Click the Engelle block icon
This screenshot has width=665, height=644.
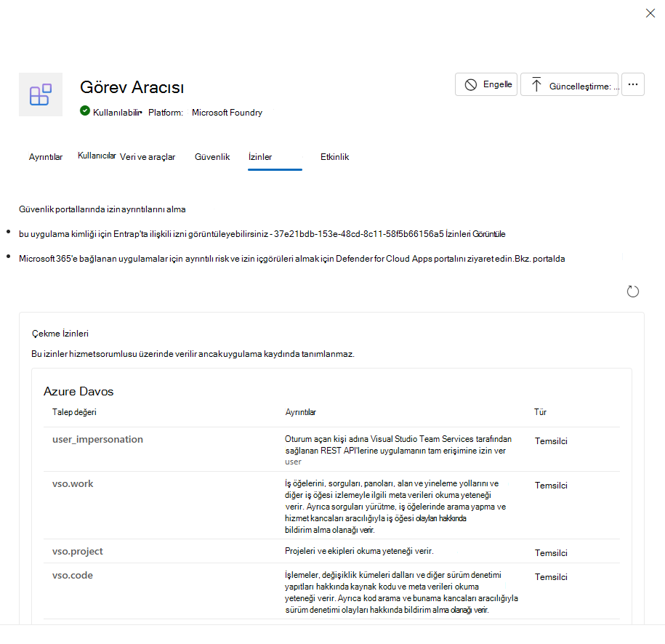pos(471,85)
